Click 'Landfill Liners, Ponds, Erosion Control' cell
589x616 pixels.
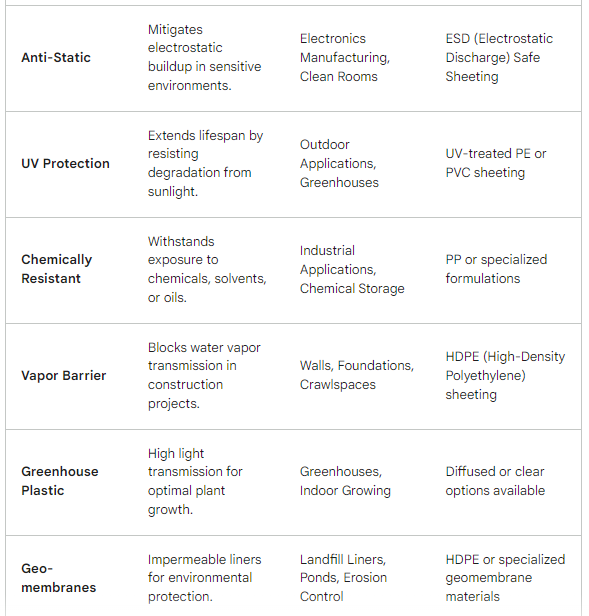click(343, 578)
